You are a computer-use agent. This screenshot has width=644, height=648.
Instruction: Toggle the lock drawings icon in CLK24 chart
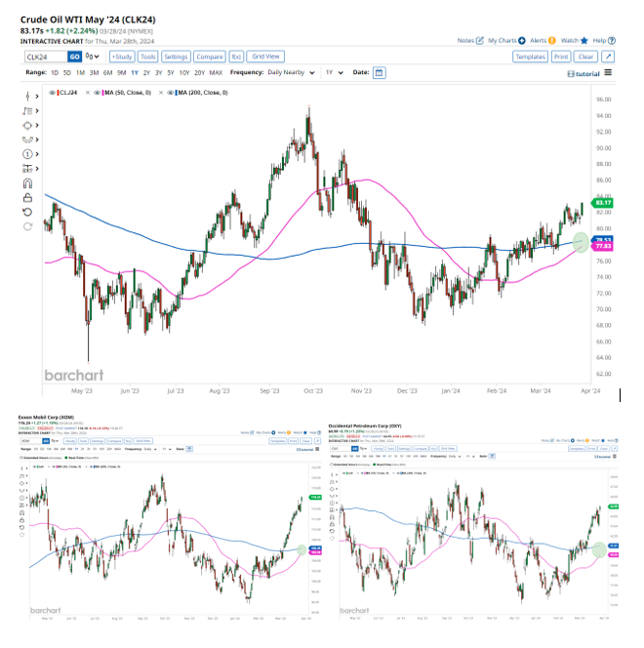[x=27, y=197]
